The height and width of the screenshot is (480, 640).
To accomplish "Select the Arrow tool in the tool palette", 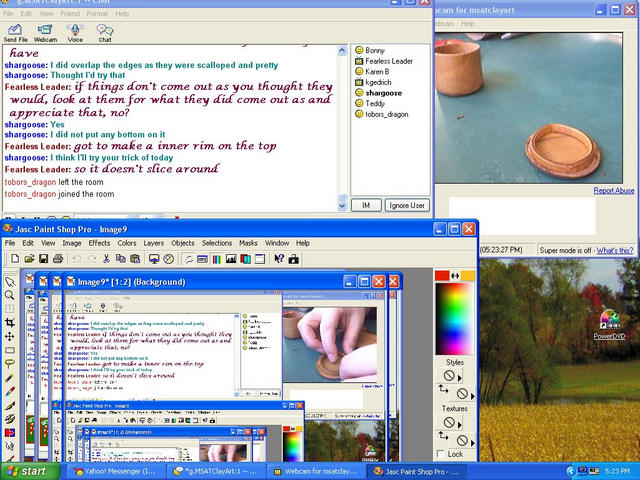I will click(x=10, y=282).
